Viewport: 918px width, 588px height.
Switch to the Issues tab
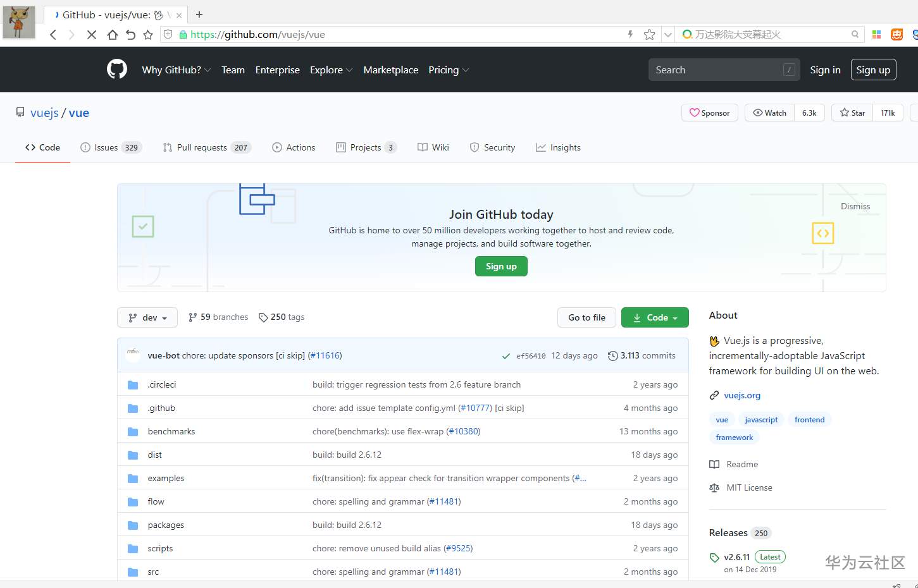tap(111, 147)
